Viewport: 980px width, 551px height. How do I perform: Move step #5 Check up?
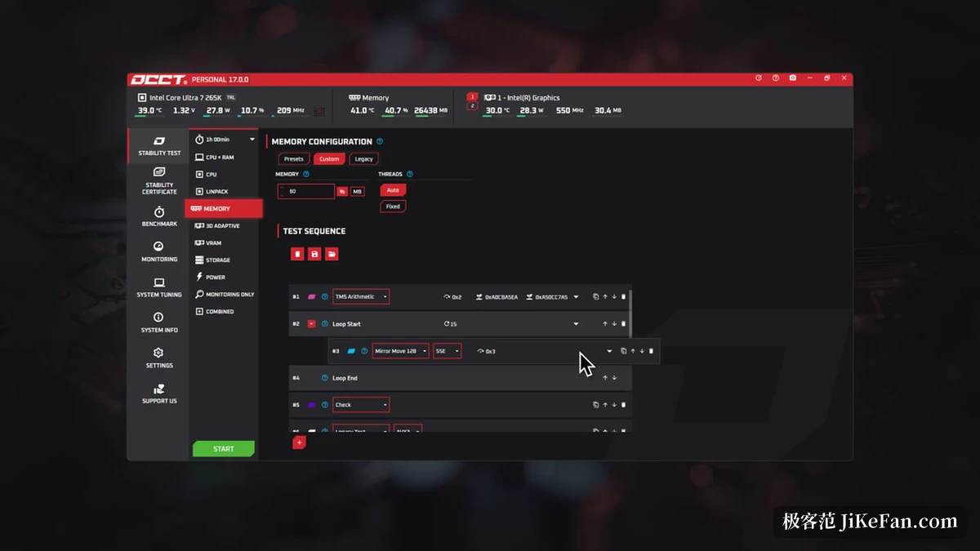point(605,405)
